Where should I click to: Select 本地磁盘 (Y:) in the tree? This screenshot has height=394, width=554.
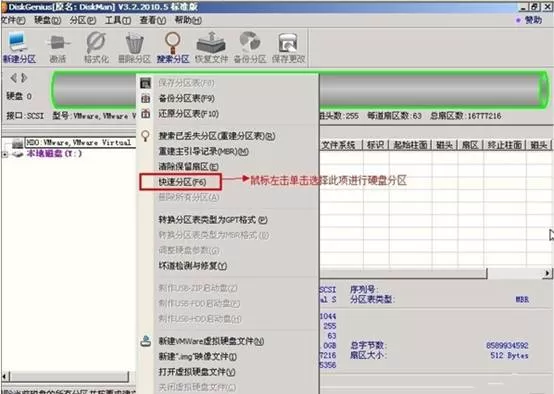54,153
